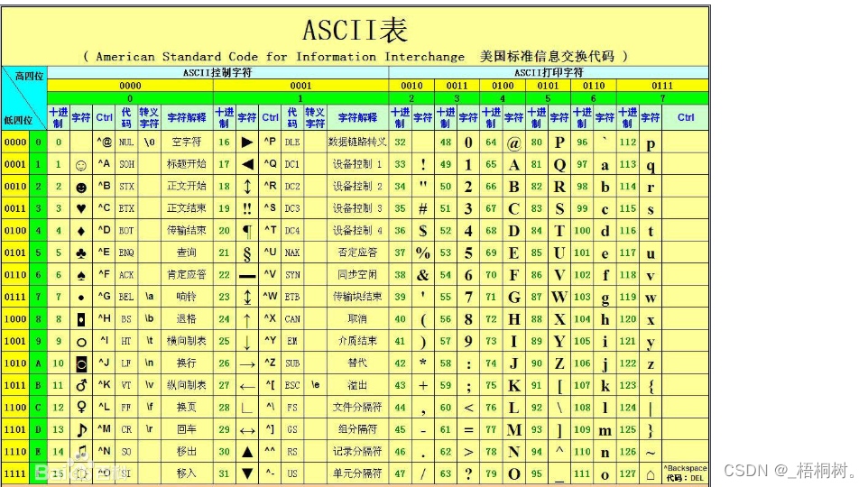Click the '空字符' explanation cell

click(187, 142)
